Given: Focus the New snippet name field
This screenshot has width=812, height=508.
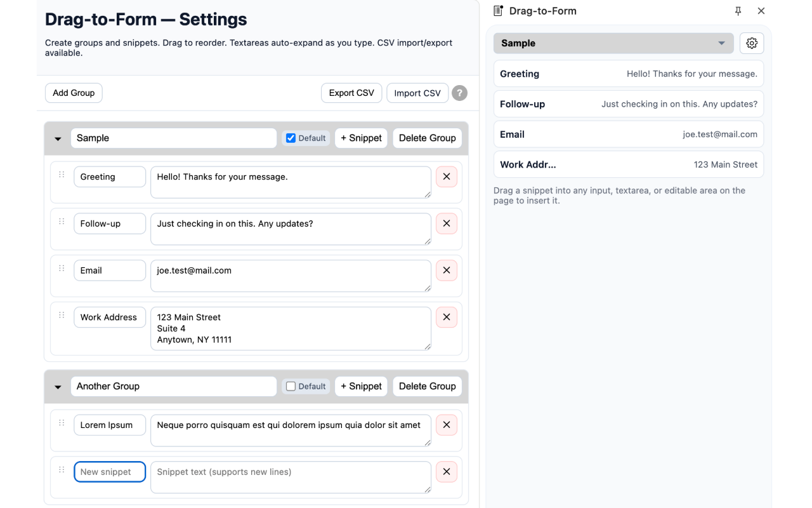Looking at the screenshot, I should point(110,472).
